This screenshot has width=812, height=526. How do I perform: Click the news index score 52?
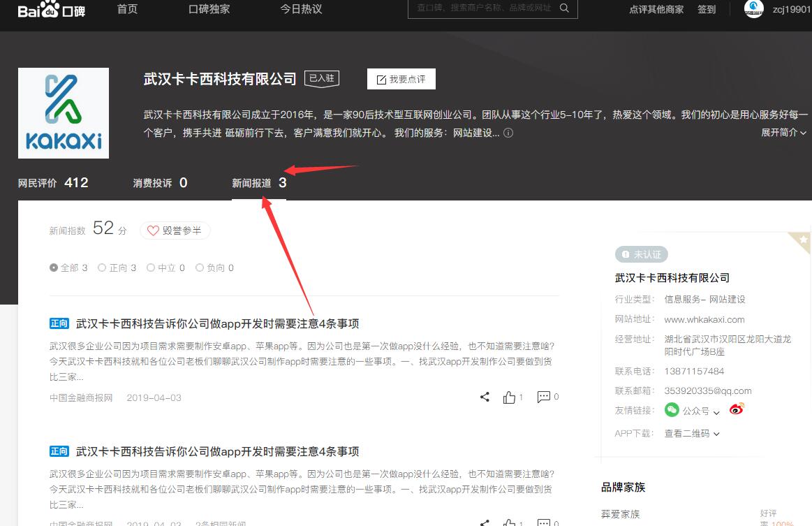(x=103, y=228)
